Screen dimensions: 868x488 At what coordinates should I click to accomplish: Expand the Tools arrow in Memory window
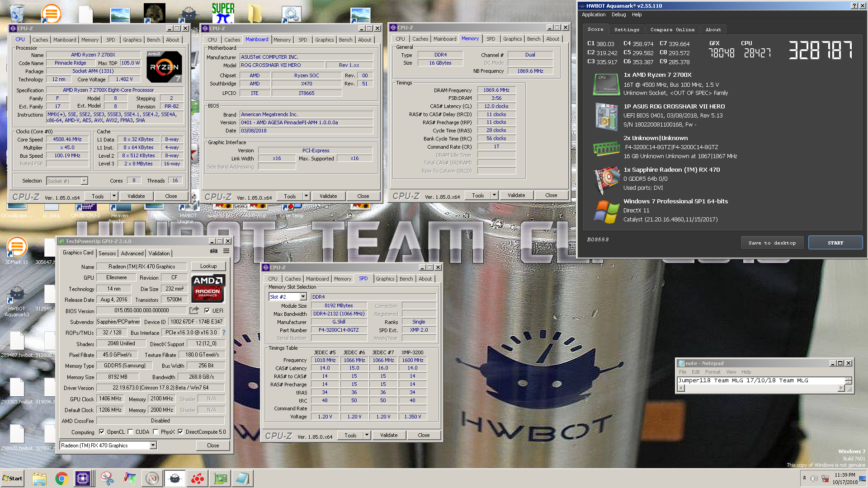pos(495,195)
